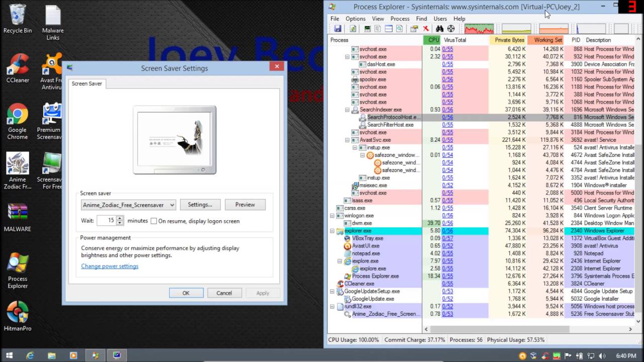
Task: Open the MALWARE archive desktop icon
Action: (18, 217)
